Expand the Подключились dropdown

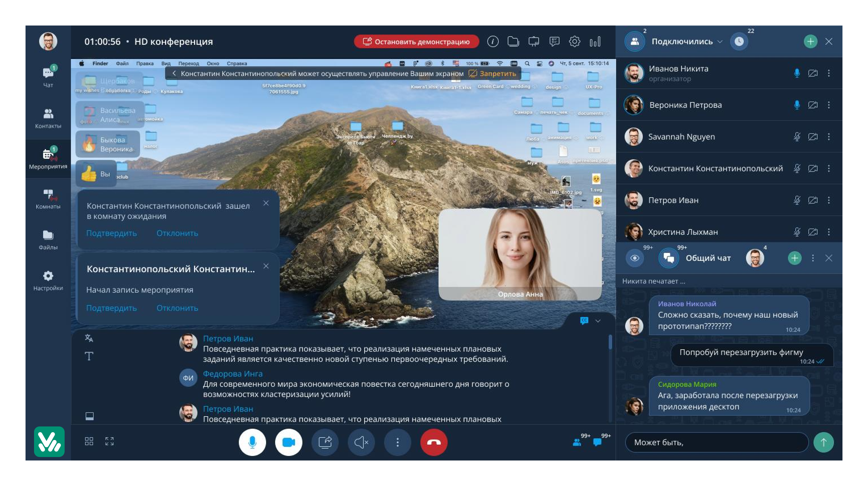tap(720, 41)
